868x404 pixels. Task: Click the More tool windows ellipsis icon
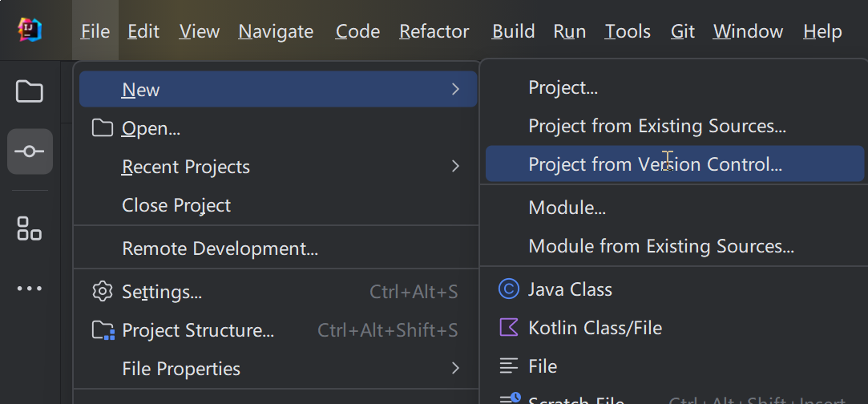30,289
